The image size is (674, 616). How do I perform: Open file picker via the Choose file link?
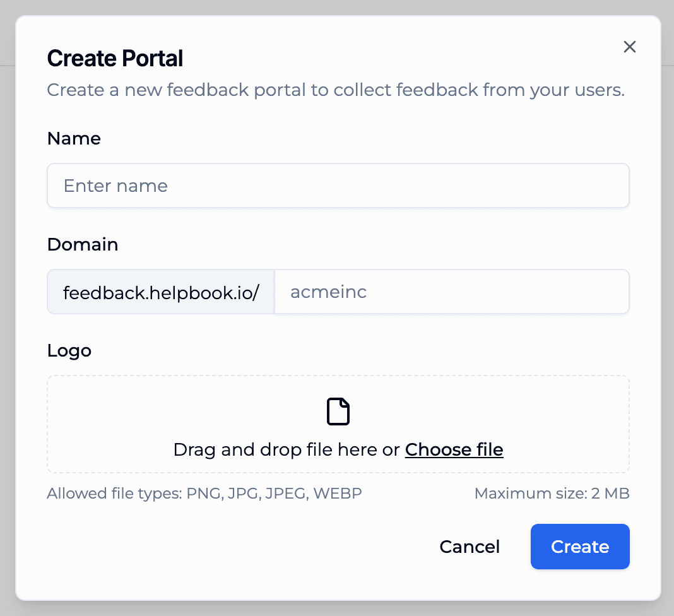(x=454, y=449)
